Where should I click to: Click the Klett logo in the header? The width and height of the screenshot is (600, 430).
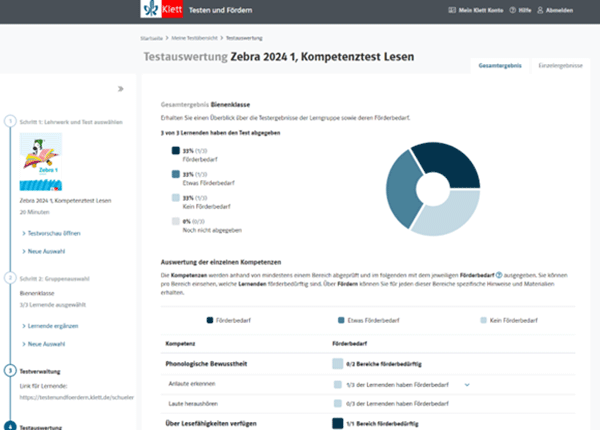pyautogui.click(x=161, y=9)
